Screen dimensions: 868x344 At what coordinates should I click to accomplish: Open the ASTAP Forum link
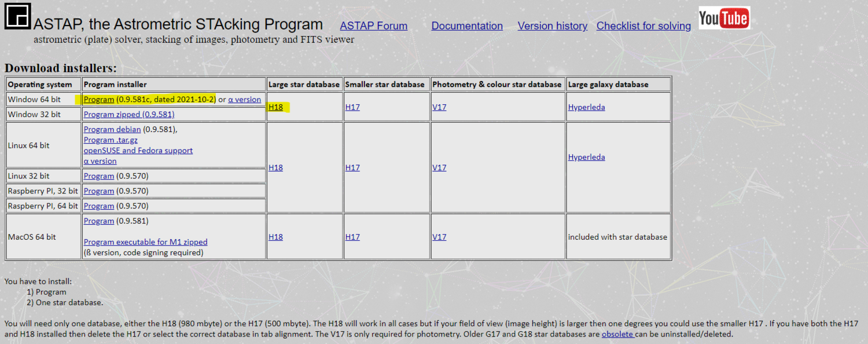point(373,26)
